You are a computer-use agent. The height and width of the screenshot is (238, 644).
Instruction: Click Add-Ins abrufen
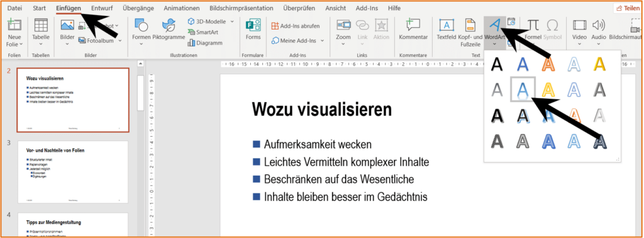(296, 26)
